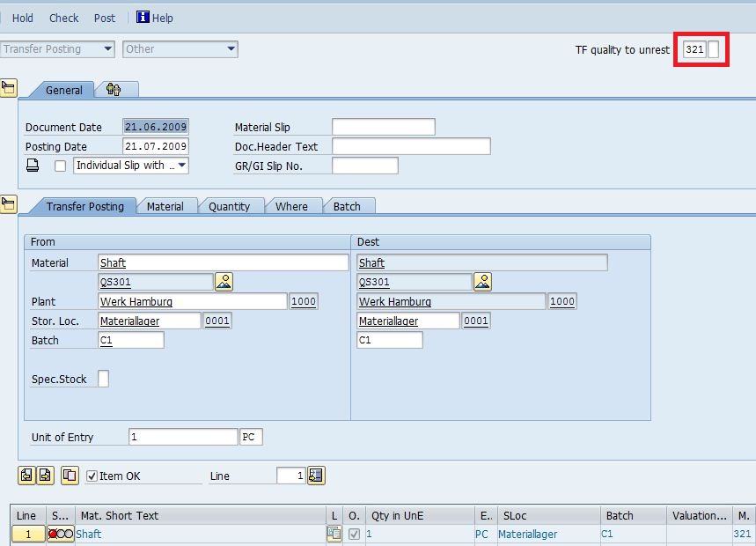Collapse the header detail area expander
Viewport: 756px width, 546px height.
pyautogui.click(x=11, y=86)
